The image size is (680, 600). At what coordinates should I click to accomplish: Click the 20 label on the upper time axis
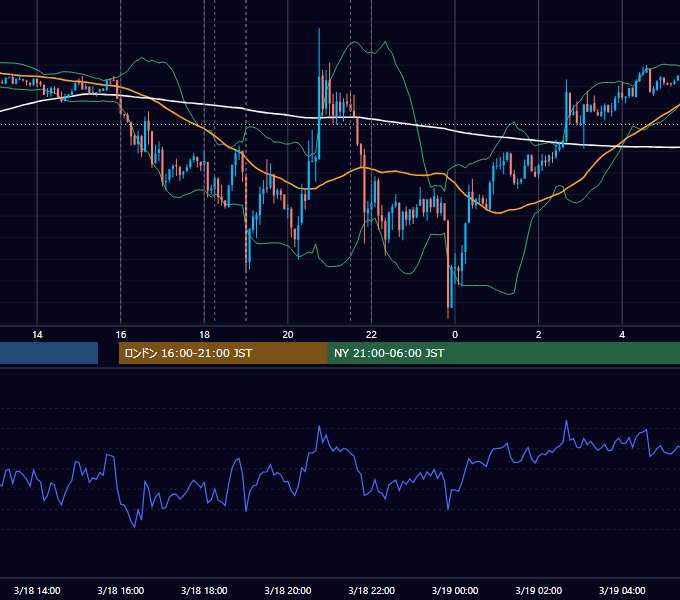[x=288, y=335]
